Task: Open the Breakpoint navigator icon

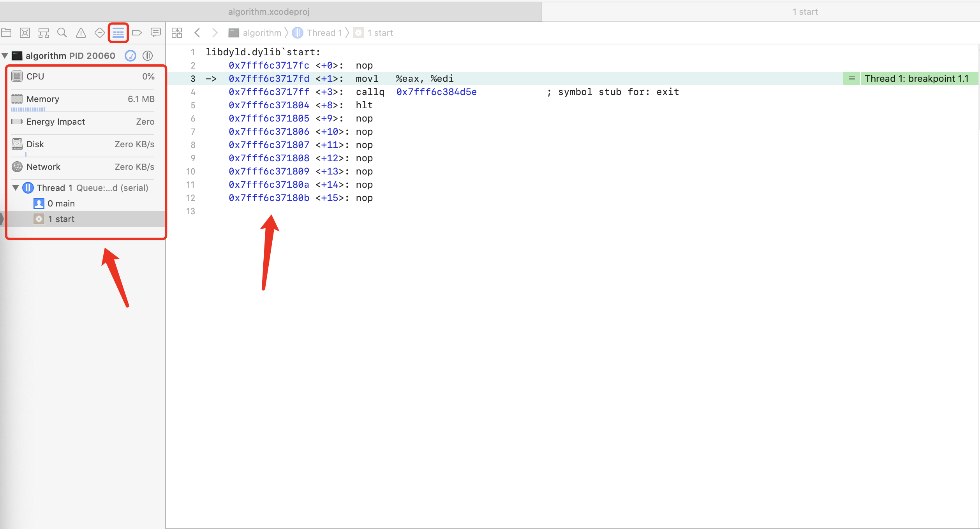Action: 137,33
